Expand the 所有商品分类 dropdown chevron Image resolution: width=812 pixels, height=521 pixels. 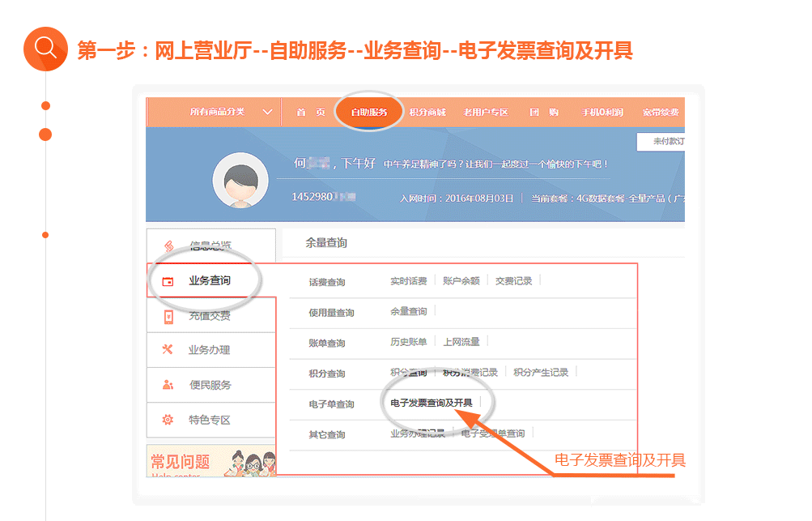pos(267,112)
